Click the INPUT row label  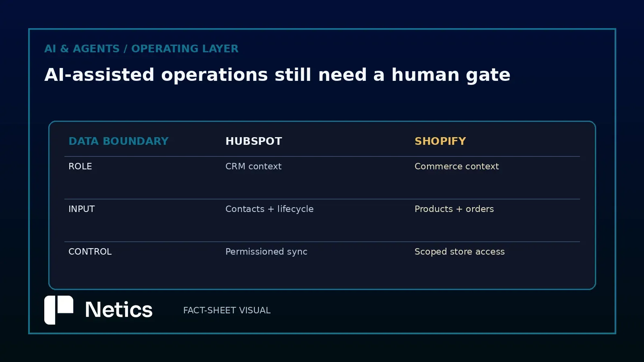82,209
